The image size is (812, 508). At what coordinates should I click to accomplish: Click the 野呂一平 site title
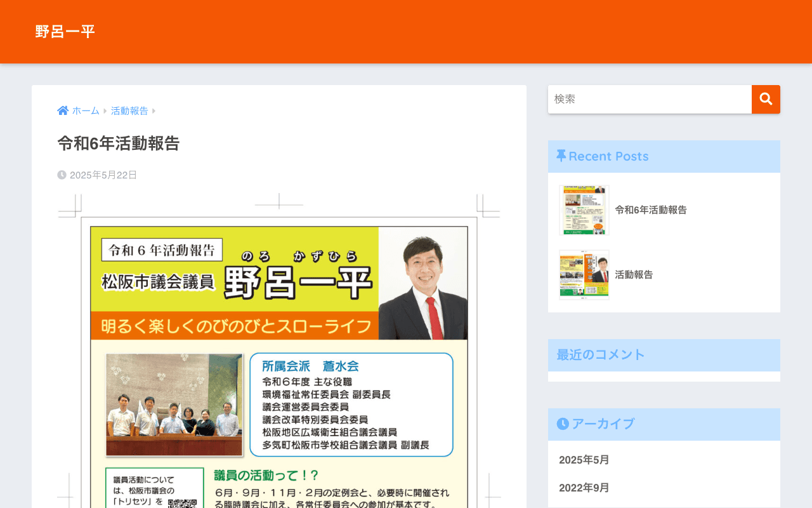(65, 32)
